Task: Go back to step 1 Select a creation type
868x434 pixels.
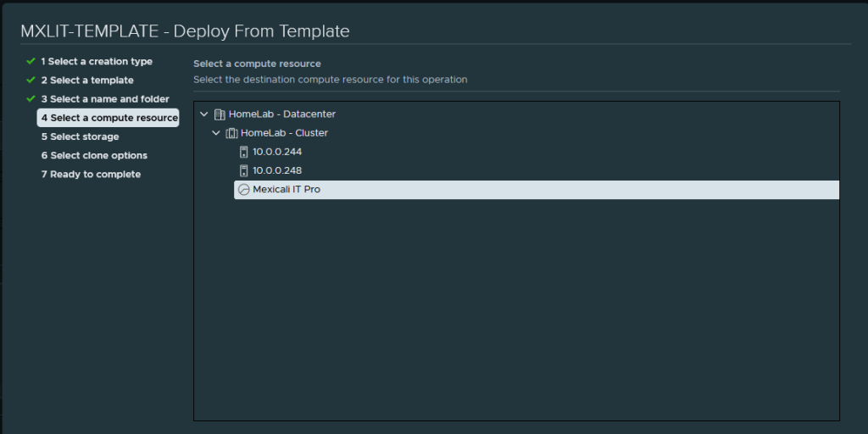Action: coord(97,62)
